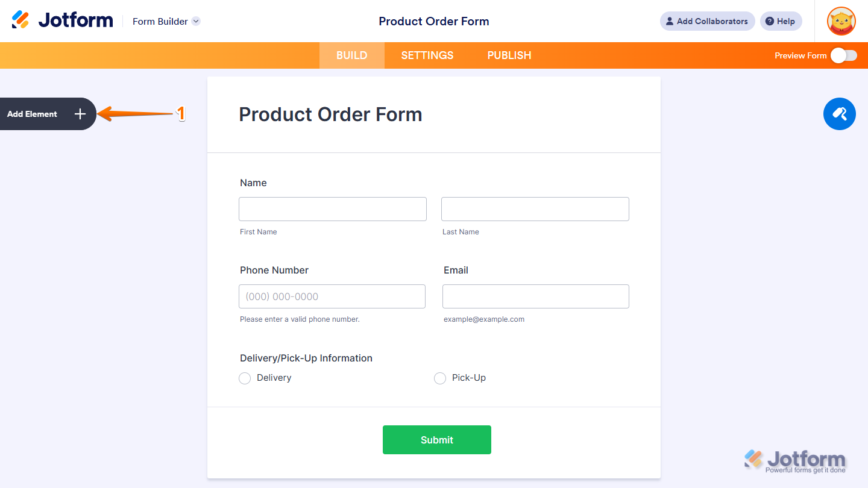Image resolution: width=868 pixels, height=488 pixels.
Task: Click the Jotform logo in the top left
Action: 62,19
